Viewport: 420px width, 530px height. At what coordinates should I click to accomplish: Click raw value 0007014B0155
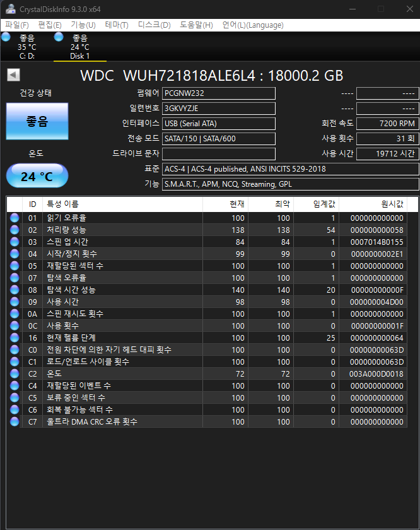(376, 242)
